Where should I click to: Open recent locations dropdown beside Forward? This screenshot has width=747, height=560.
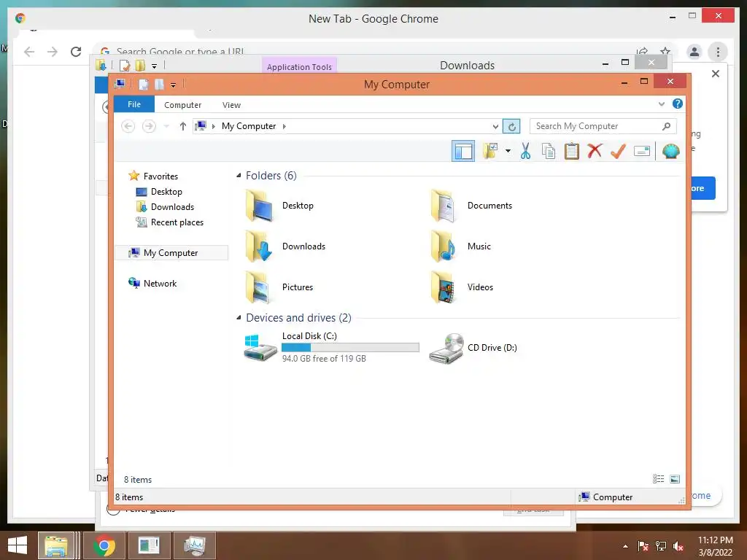166,126
